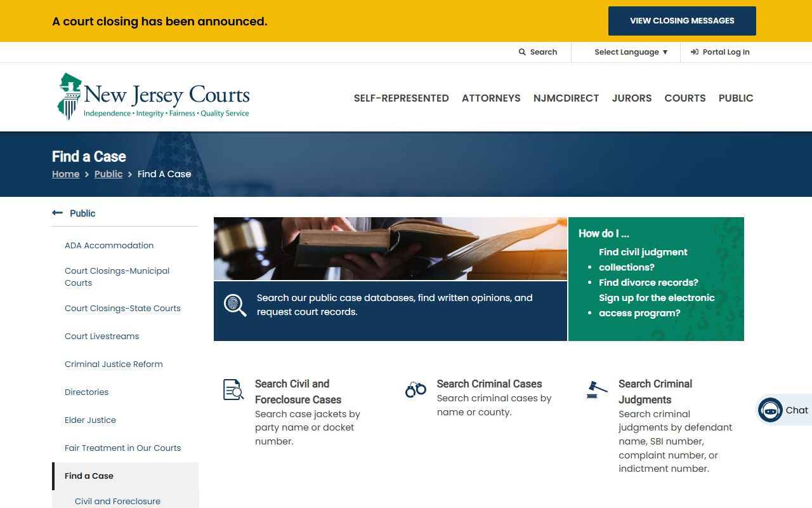812x508 pixels.
Task: Open Court Closings-Municipal Courts link
Action: [x=117, y=277]
